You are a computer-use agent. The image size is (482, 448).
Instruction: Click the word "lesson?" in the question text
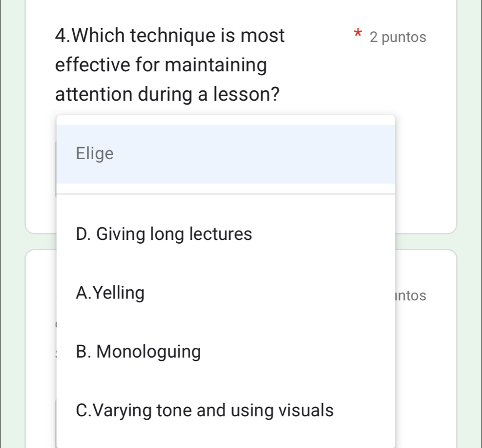250,94
